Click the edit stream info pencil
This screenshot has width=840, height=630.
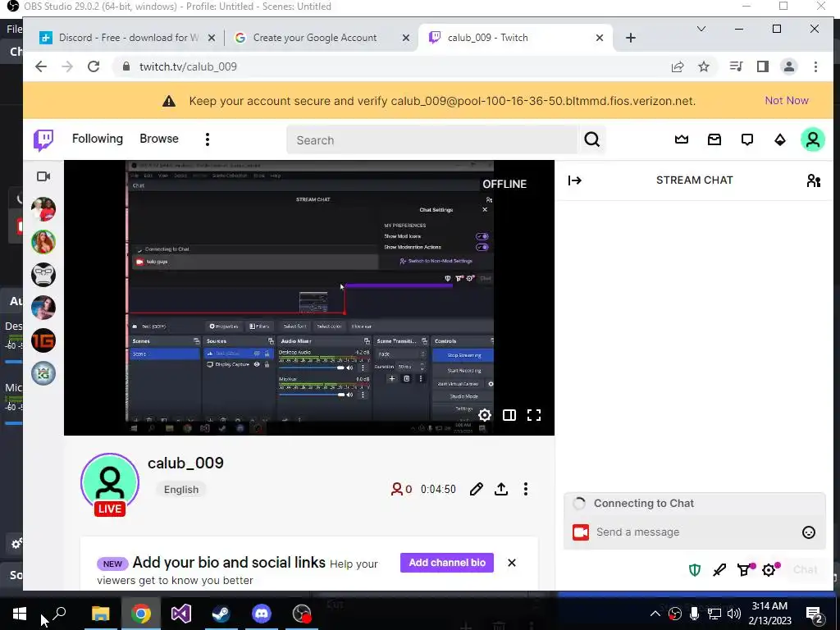[477, 489]
